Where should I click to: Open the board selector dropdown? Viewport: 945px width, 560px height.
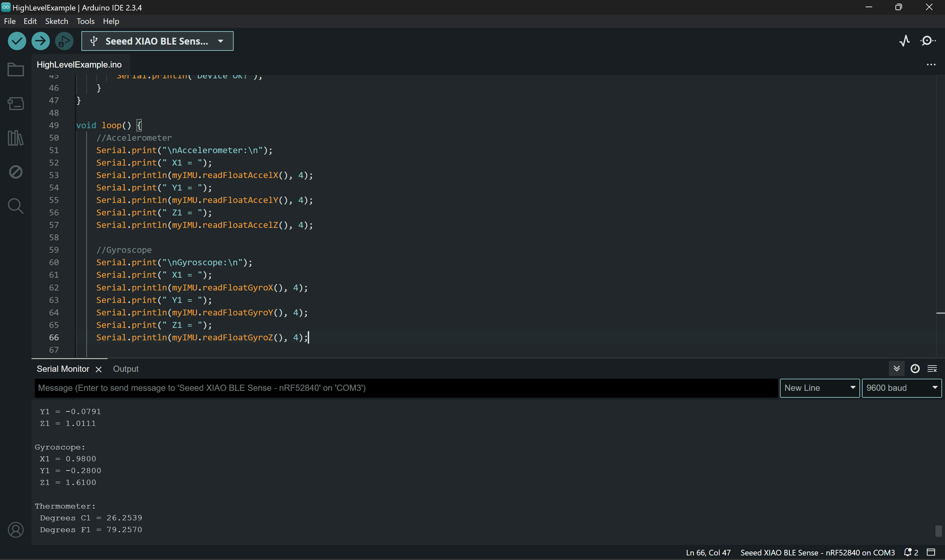[x=157, y=41]
